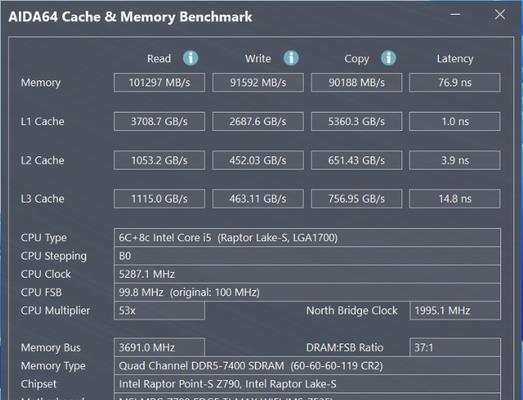
Task: Click the North Bridge Clock value box
Action: (455, 311)
